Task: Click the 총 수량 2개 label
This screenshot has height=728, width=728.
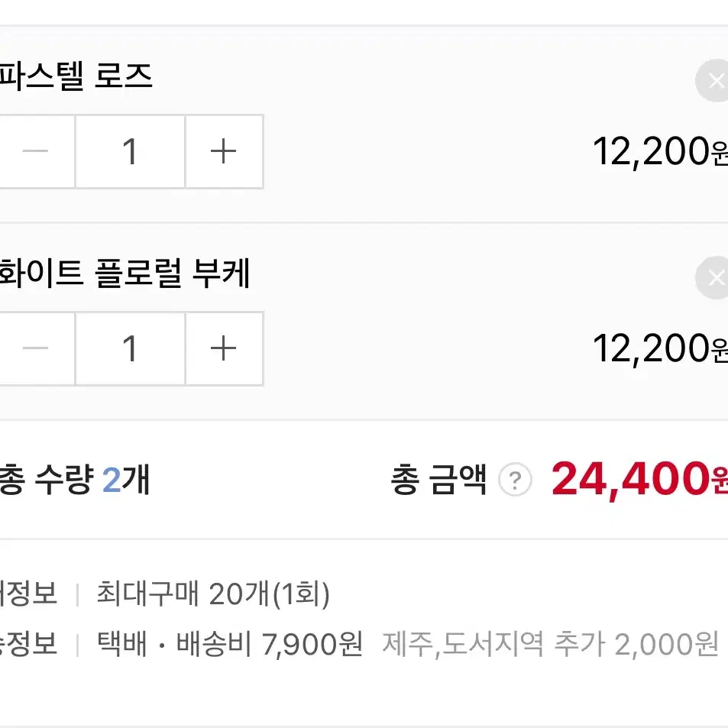Action: [x=74, y=479]
